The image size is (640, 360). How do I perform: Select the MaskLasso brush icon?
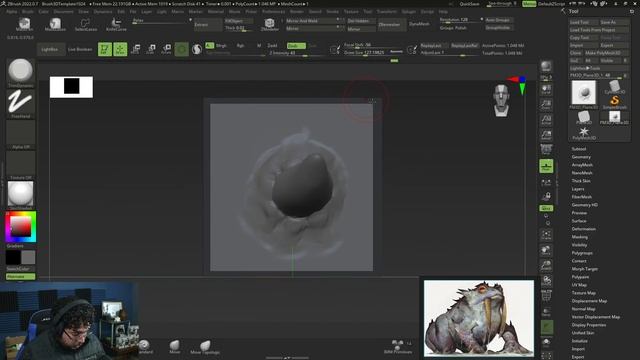[55, 24]
